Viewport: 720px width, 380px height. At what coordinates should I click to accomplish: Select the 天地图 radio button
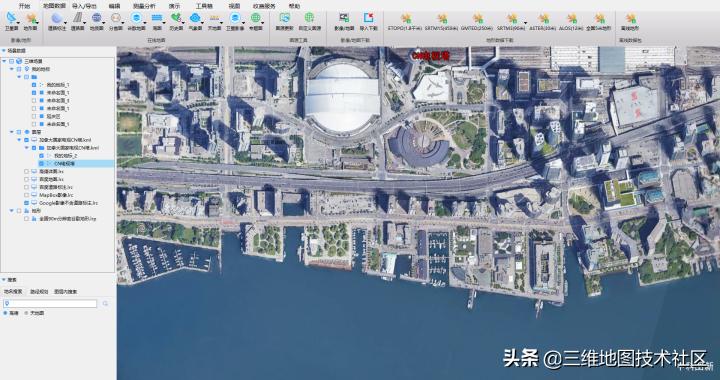[26, 313]
